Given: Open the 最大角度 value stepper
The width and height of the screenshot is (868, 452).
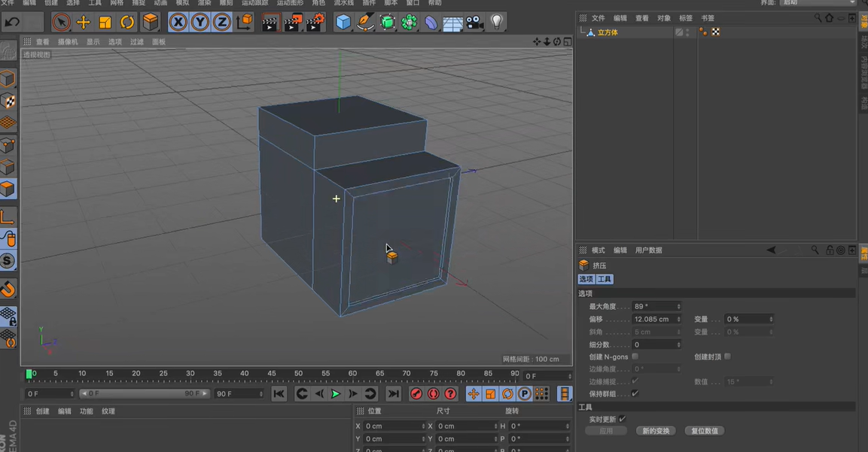Looking at the screenshot, I should click(x=678, y=306).
